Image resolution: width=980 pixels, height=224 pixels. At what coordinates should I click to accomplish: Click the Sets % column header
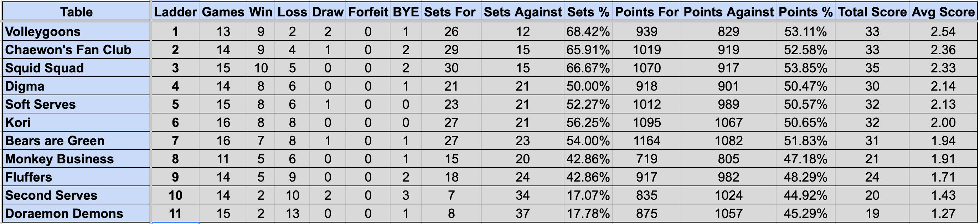(588, 12)
